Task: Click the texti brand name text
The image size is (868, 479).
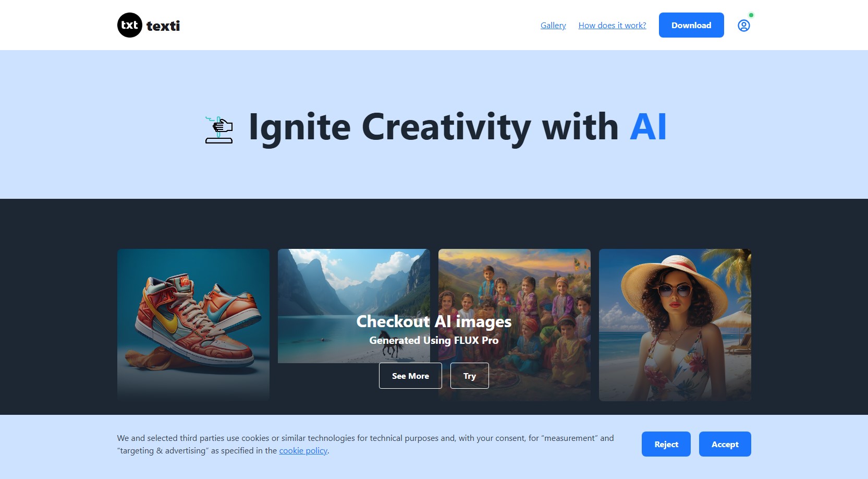Action: [x=163, y=26]
